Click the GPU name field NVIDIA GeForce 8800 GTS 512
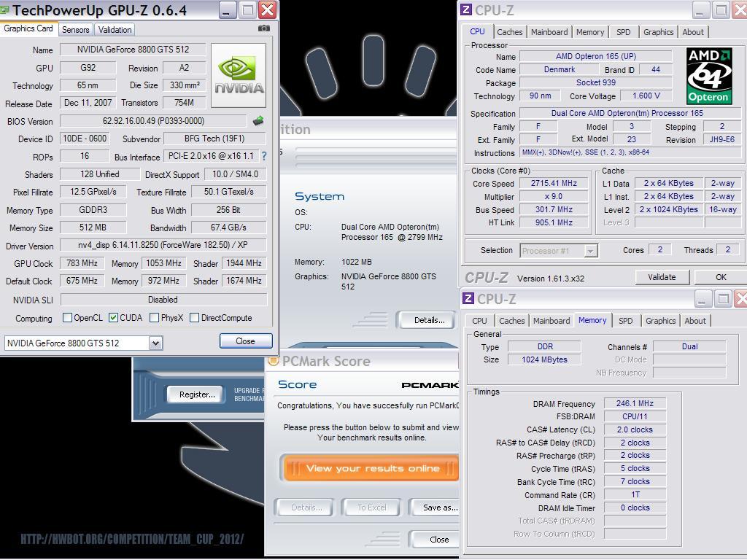Screen dimensions: 747x560 pos(133,50)
